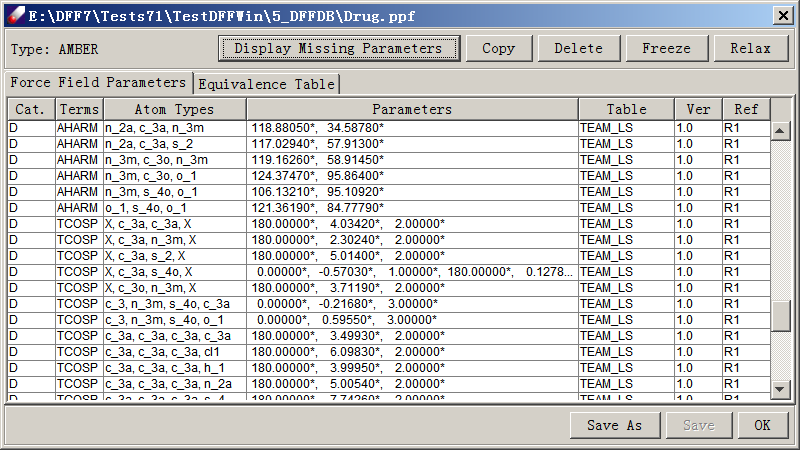Select atom types n_3m, c_3o, o_1
Screen dimensions: 800x450
coord(175,176)
